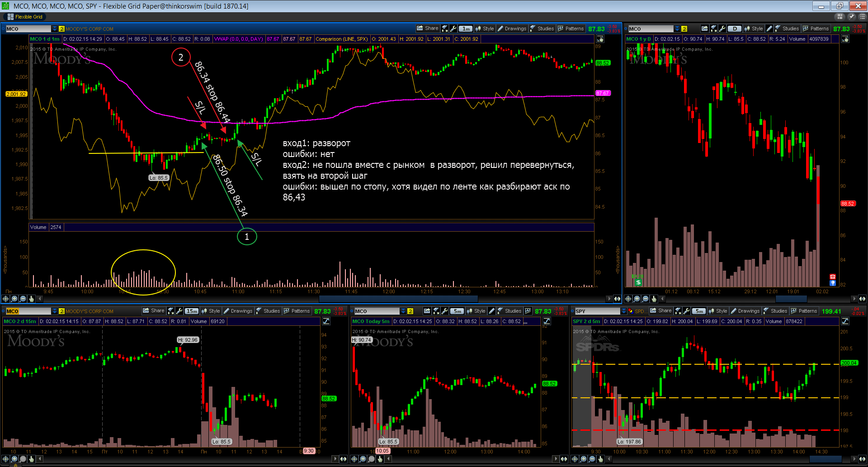The image size is (868, 467).
Task: Change D timeframe on top-right chart
Action: pyautogui.click(x=735, y=29)
